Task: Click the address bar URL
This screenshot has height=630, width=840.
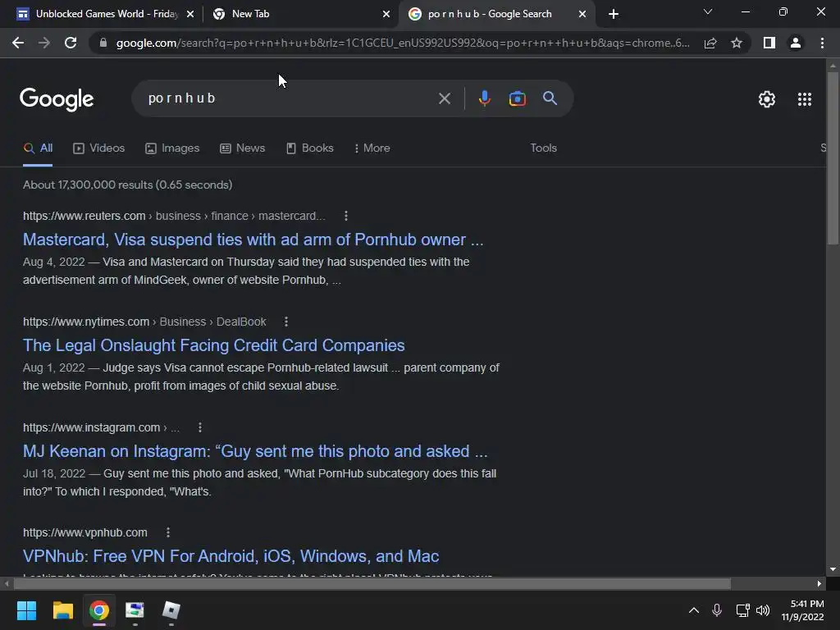Action: [403, 43]
